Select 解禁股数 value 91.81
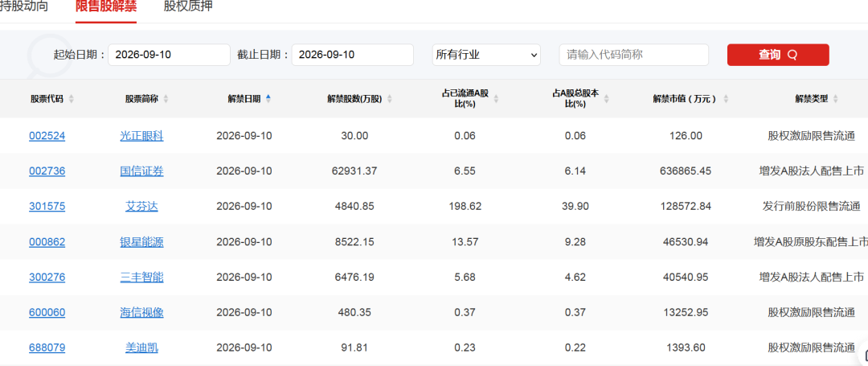This screenshot has height=366, width=868. coord(354,348)
